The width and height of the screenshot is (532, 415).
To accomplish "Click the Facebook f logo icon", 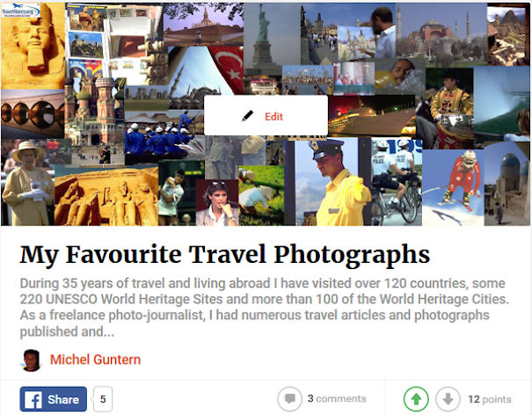I will pyautogui.click(x=33, y=399).
